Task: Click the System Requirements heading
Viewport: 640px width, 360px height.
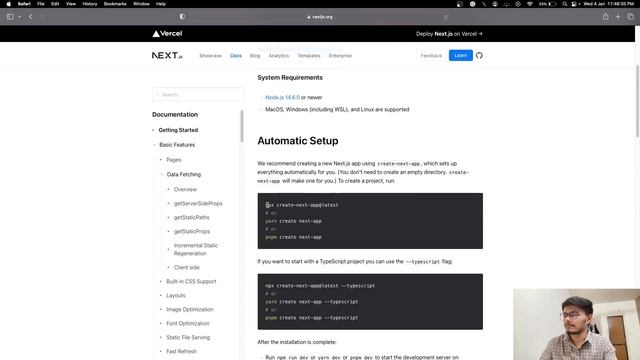Action: click(290, 78)
